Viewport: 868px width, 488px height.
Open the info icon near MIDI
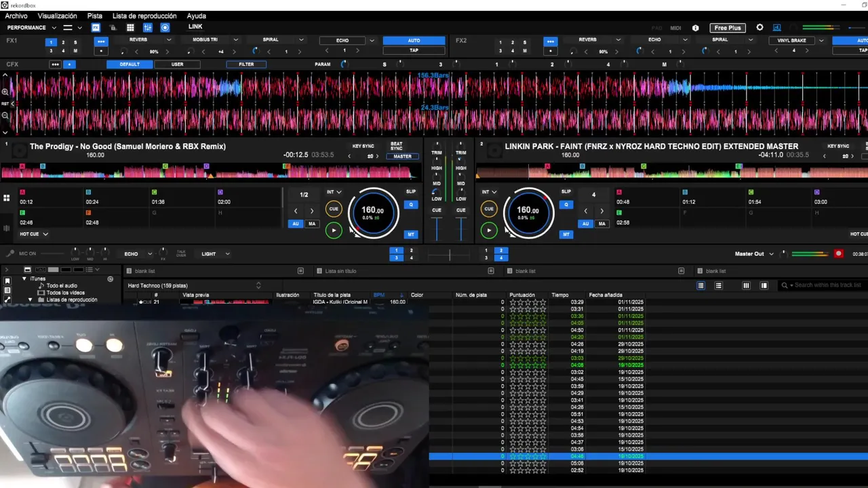pos(695,28)
